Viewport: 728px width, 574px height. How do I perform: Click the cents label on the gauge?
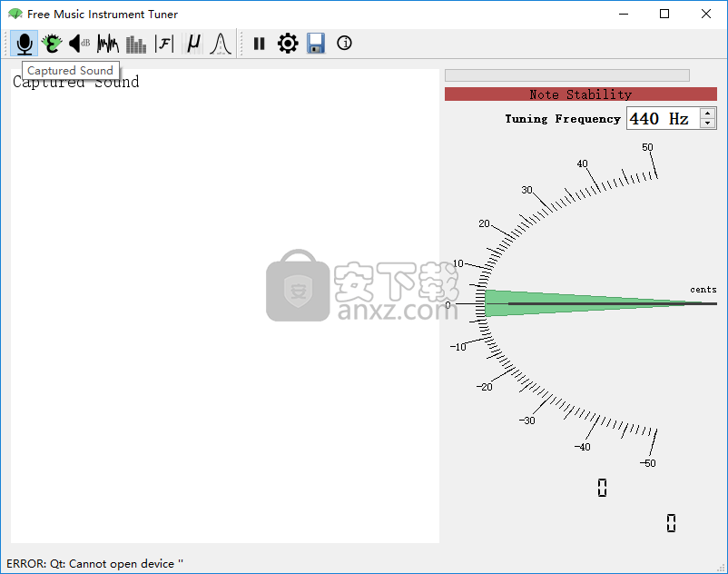(x=703, y=290)
